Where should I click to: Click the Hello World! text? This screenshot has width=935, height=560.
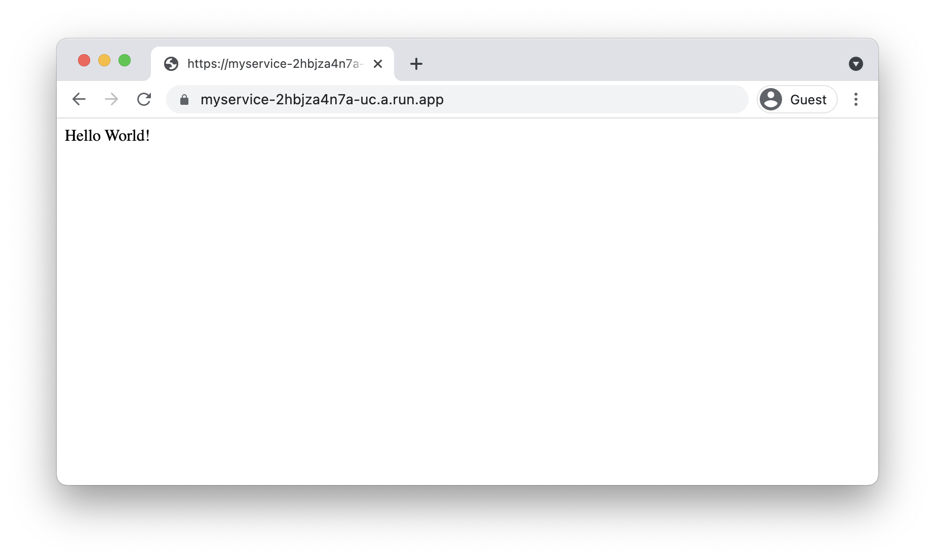(x=107, y=136)
